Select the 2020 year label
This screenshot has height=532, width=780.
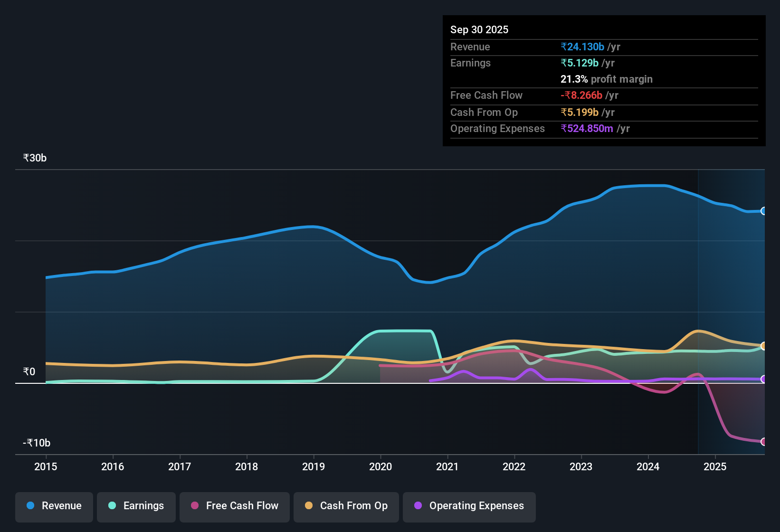(x=380, y=467)
